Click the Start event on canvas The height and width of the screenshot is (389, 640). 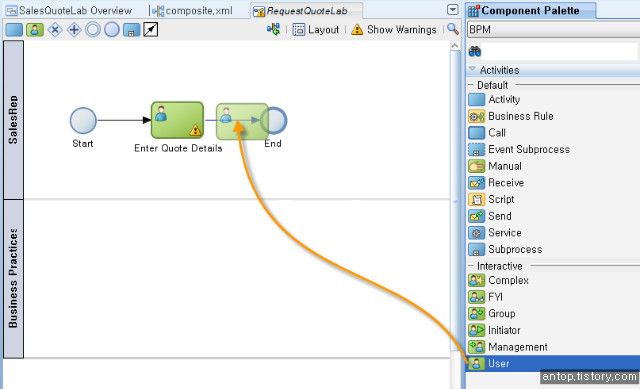[x=83, y=120]
